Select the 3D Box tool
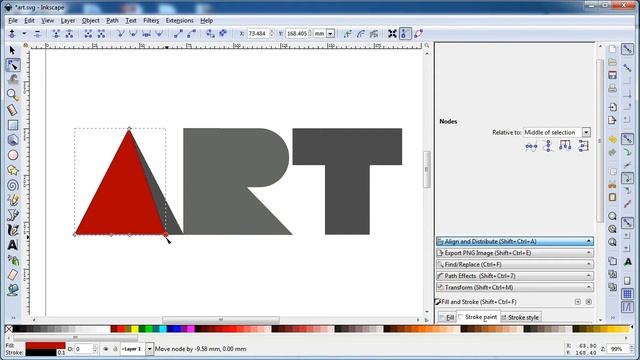Screen dimensions: 640x360 [x=13, y=140]
